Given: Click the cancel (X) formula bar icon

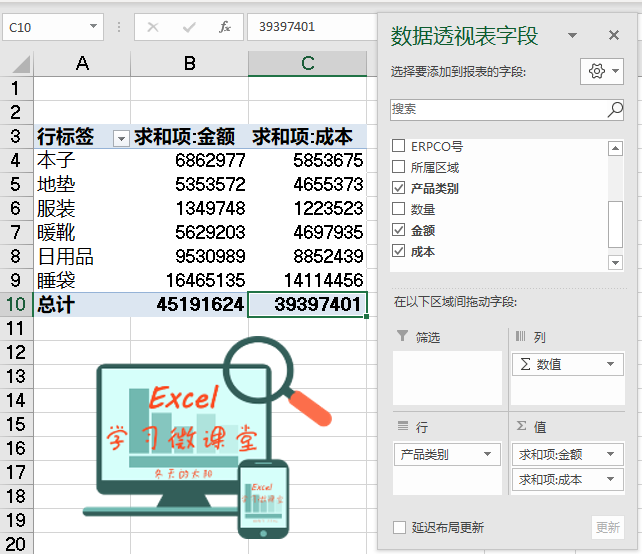Looking at the screenshot, I should point(153,27).
